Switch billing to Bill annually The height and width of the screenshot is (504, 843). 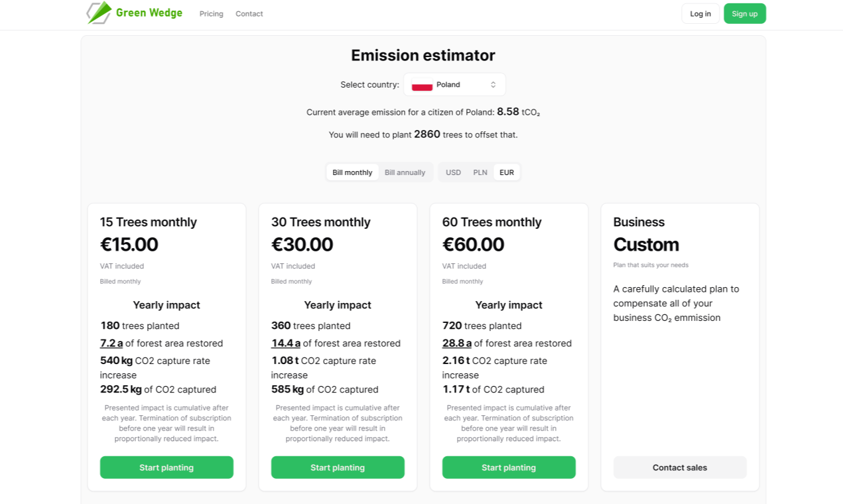[x=405, y=172]
